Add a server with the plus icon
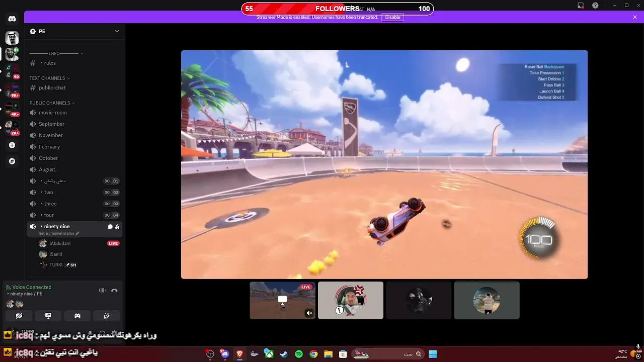Screen dimensions: 644x362 (12, 145)
